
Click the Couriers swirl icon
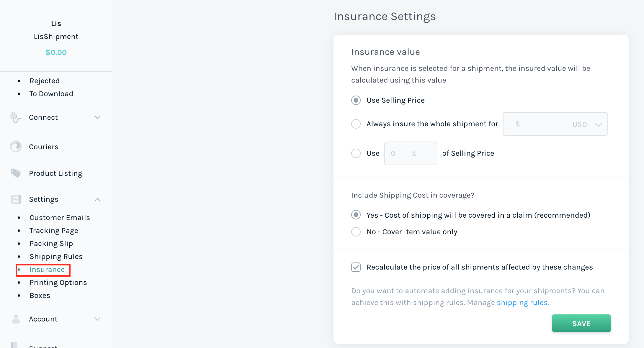click(x=16, y=146)
